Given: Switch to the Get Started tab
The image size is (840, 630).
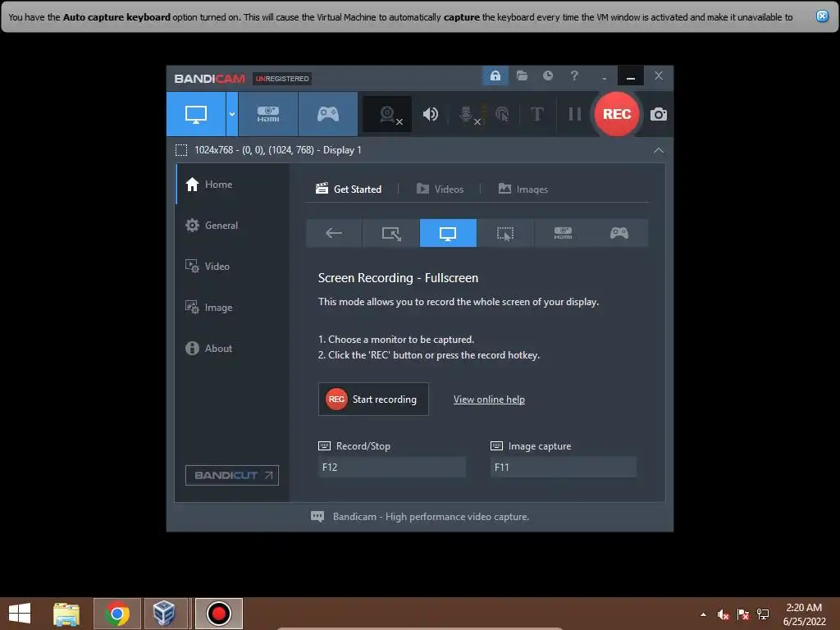Looking at the screenshot, I should [x=349, y=189].
